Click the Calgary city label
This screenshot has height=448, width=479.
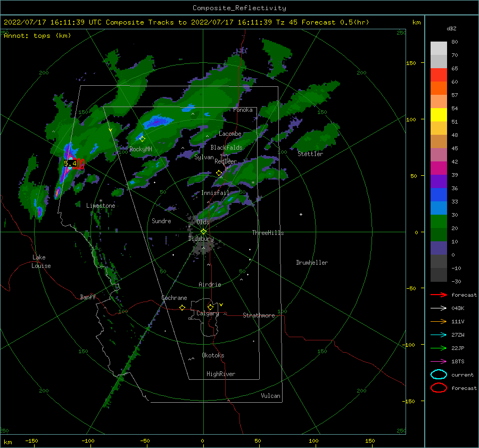[208, 313]
